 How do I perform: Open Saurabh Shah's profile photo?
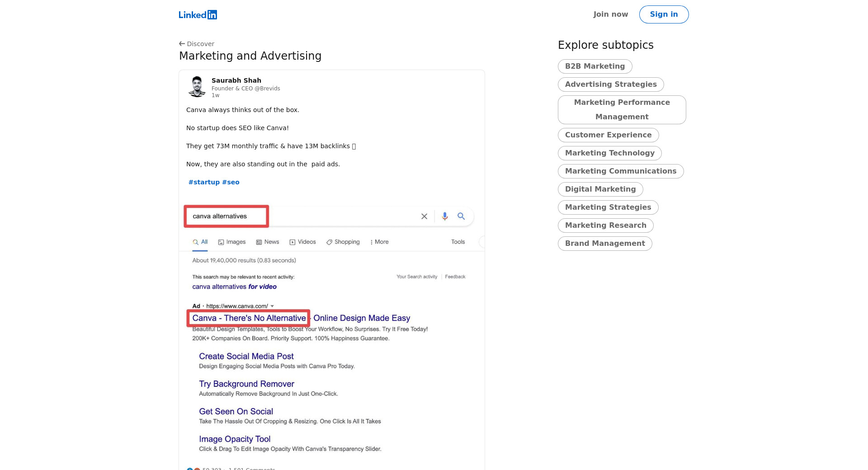(197, 87)
